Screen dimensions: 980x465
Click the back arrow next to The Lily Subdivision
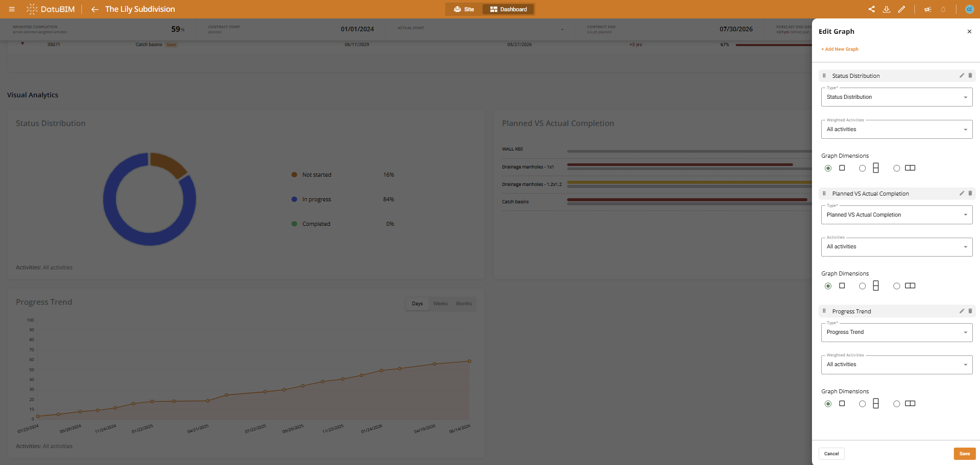pyautogui.click(x=95, y=9)
